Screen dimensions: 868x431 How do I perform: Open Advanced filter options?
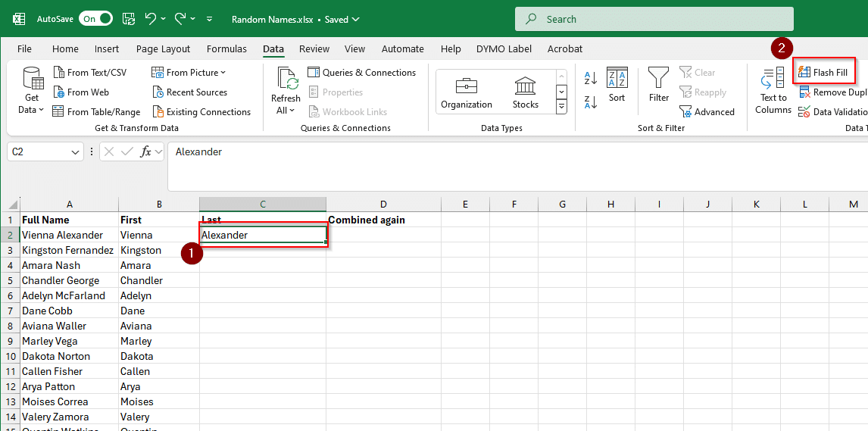tap(707, 112)
